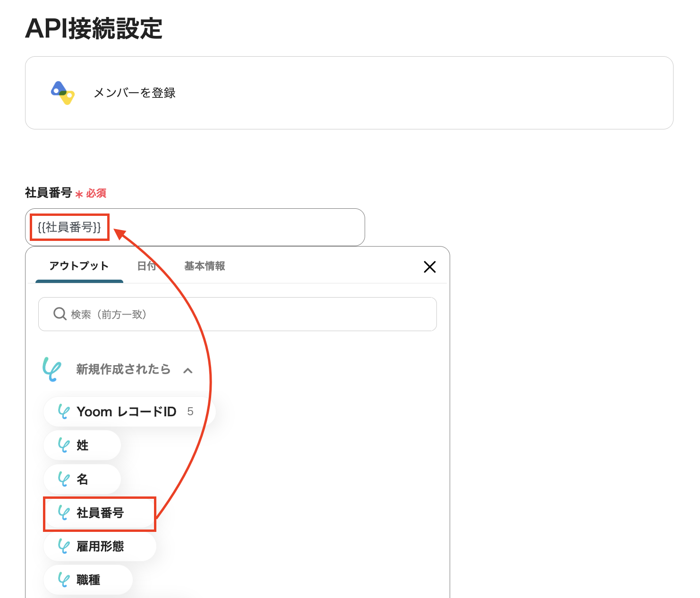Click the search magnifier icon

pos(60,314)
